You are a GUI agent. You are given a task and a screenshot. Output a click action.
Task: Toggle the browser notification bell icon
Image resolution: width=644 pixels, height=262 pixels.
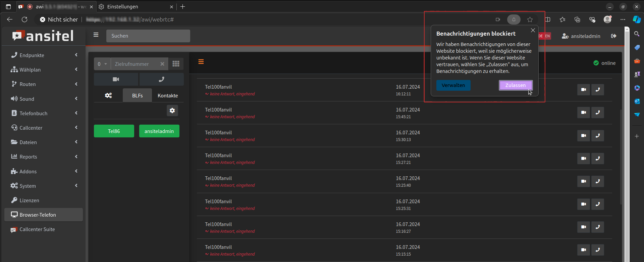point(514,19)
